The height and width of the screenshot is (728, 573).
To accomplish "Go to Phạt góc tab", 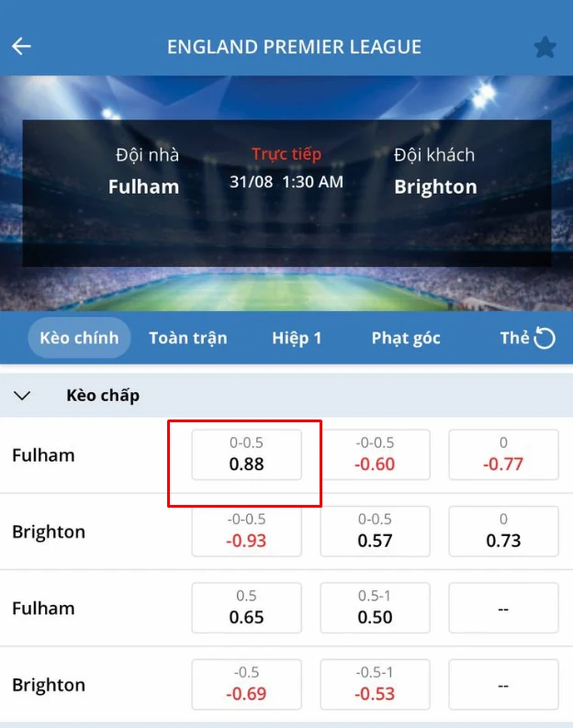I will point(406,338).
